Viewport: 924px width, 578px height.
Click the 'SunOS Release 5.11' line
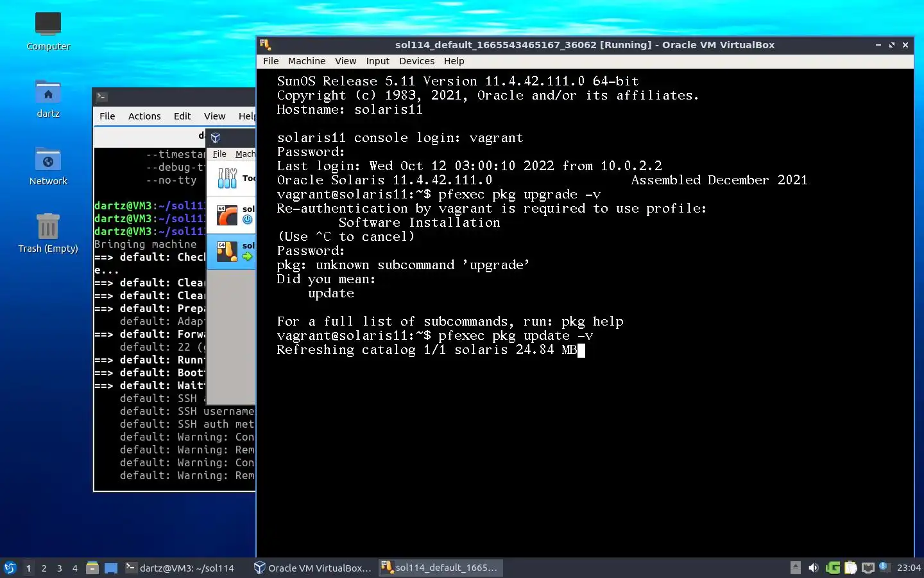pos(458,82)
